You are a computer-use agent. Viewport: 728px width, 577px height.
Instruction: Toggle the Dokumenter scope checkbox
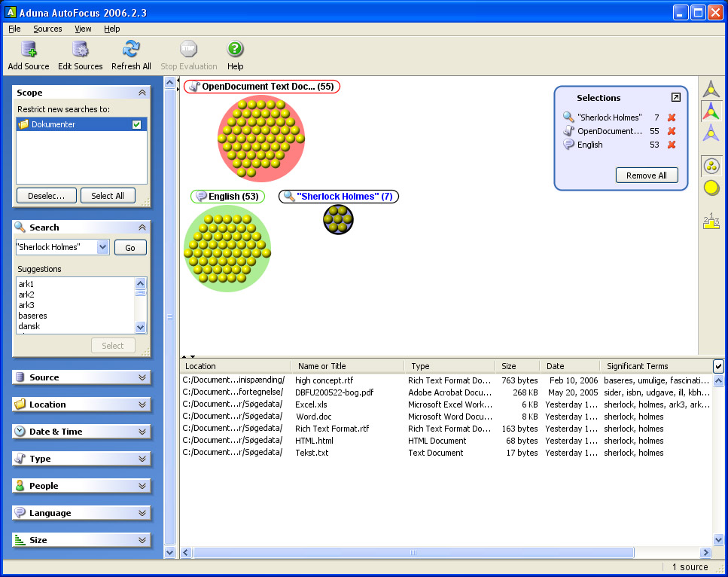click(136, 124)
